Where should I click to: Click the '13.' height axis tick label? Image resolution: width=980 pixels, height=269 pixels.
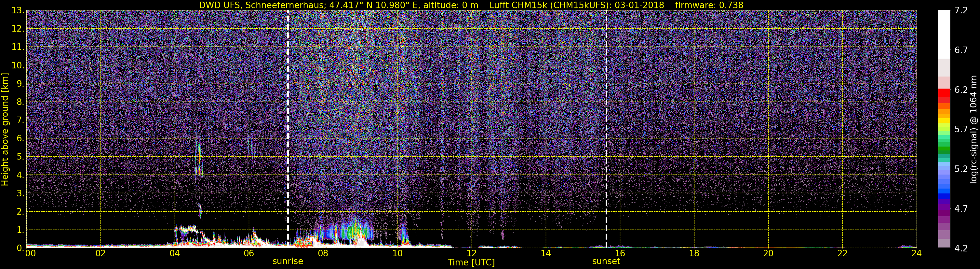18,10
